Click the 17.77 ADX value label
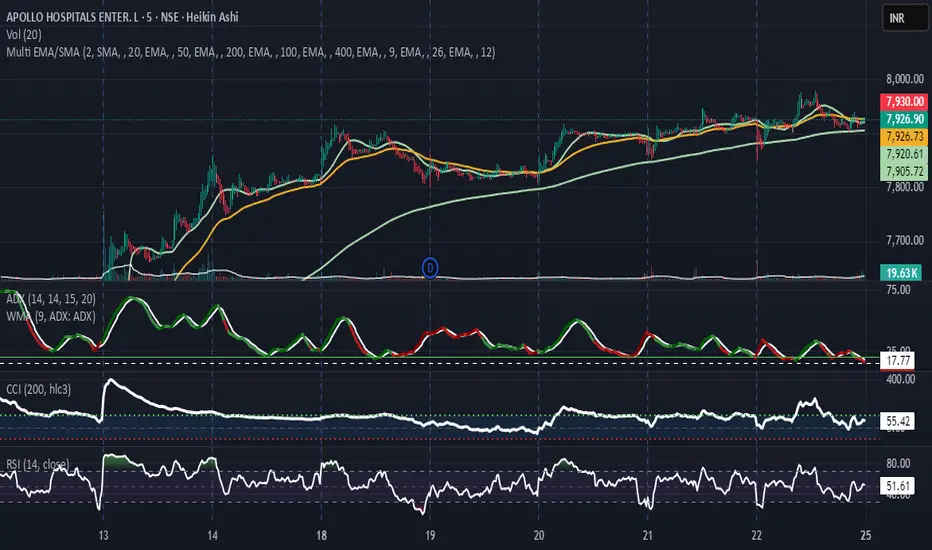The height and width of the screenshot is (550, 932). (x=896, y=359)
